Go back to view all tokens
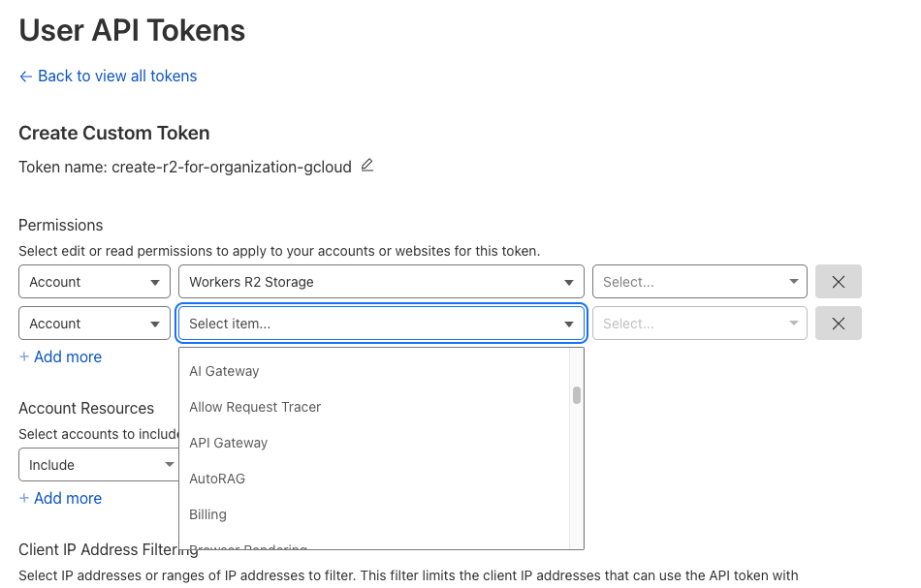The image size is (921, 588). [108, 76]
